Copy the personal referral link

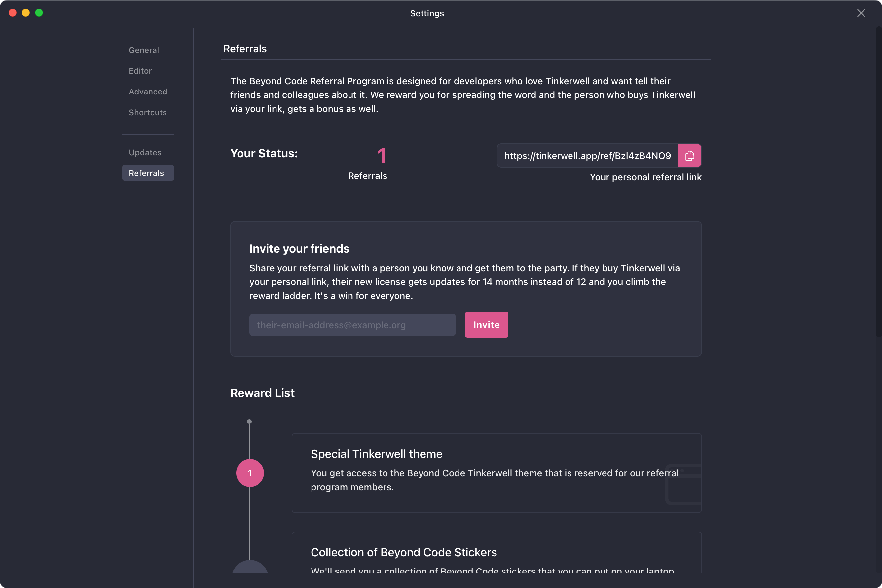(689, 156)
